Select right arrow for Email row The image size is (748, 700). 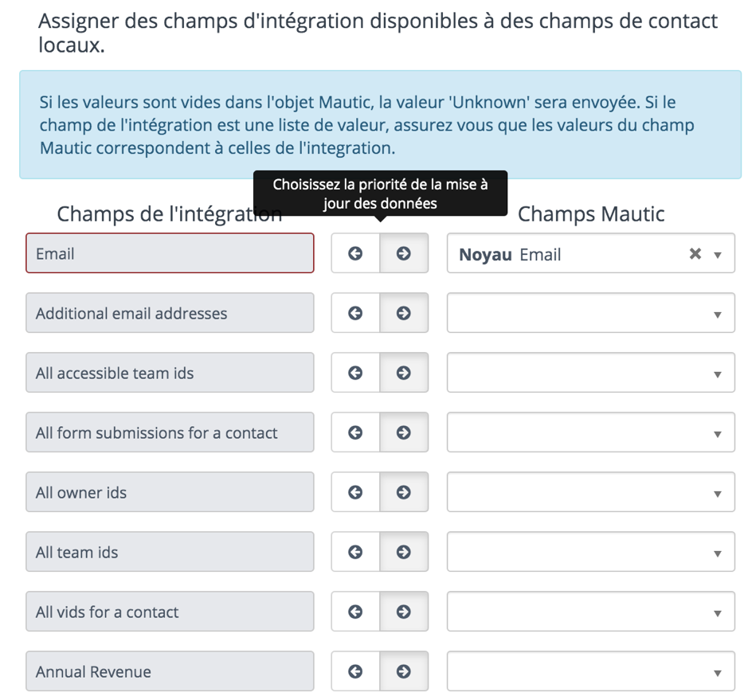click(x=404, y=253)
